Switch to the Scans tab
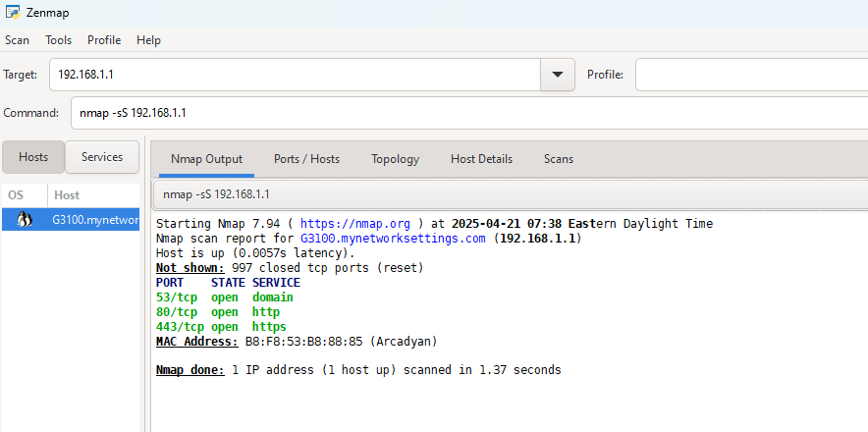The width and height of the screenshot is (868, 432). coord(559,159)
